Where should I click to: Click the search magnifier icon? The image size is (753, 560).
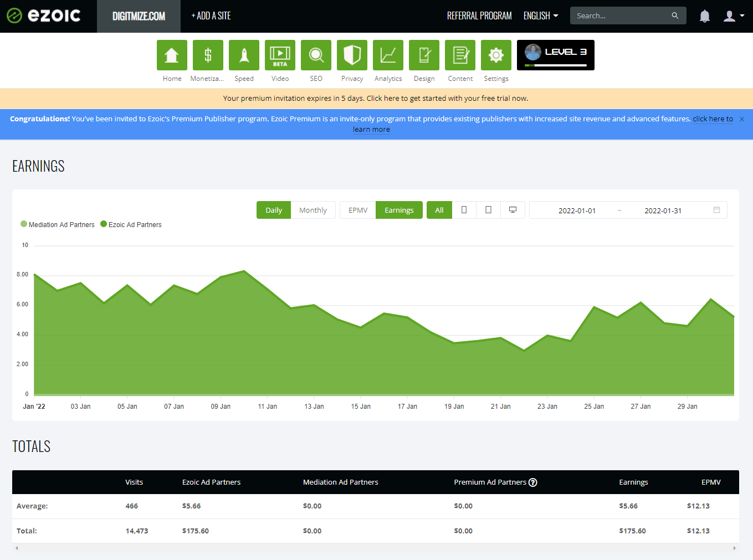(675, 16)
